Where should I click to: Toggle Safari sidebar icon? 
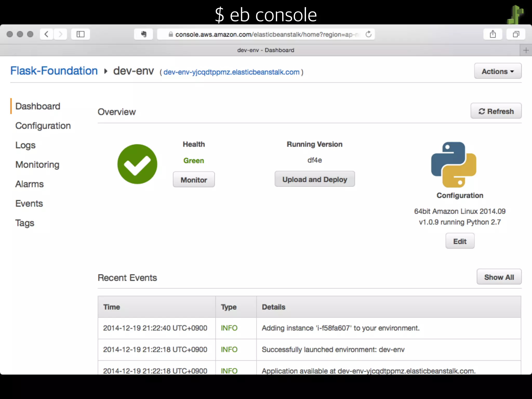coord(81,34)
